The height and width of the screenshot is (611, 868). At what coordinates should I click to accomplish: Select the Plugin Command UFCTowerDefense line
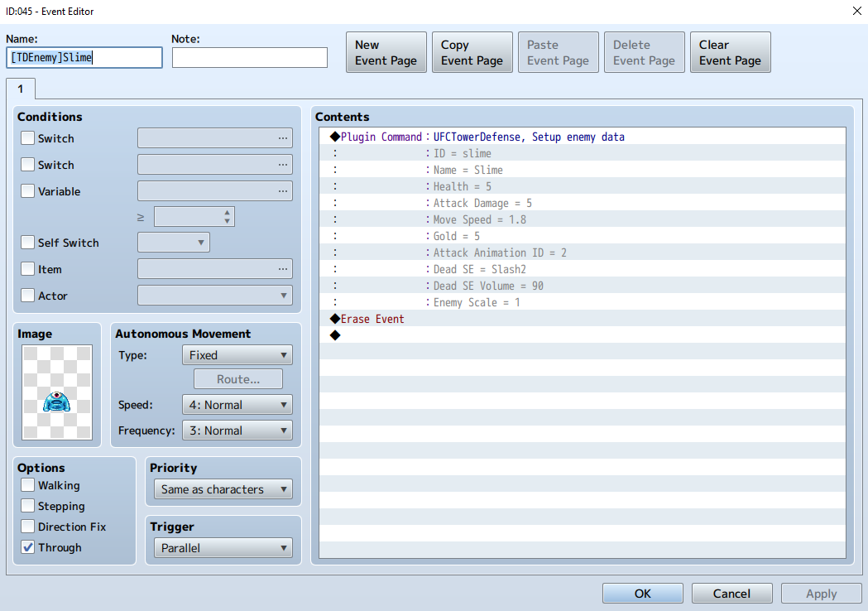click(583, 137)
